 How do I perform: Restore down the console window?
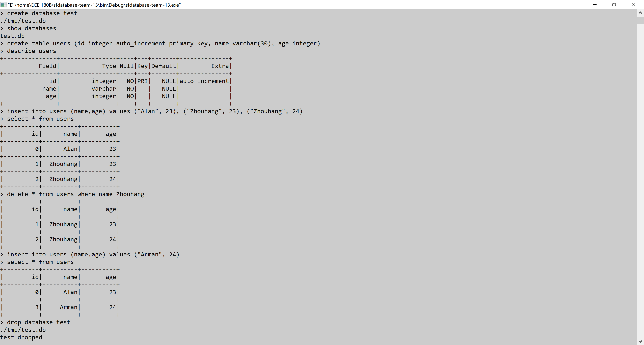[x=614, y=5]
